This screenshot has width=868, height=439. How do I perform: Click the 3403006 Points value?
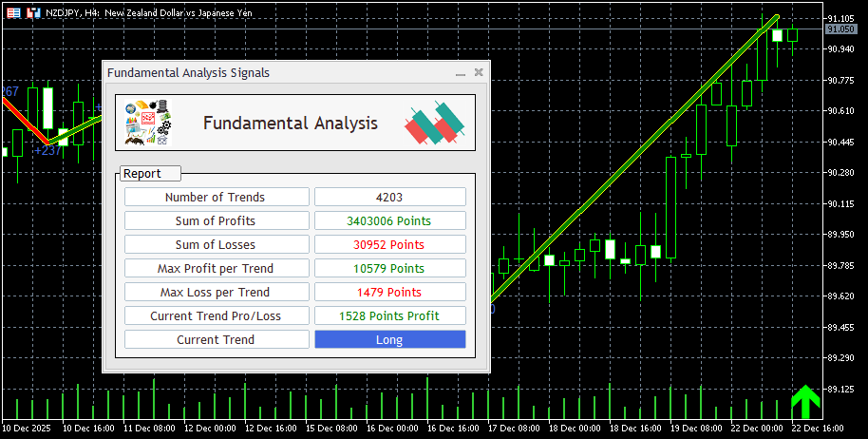[x=389, y=220]
